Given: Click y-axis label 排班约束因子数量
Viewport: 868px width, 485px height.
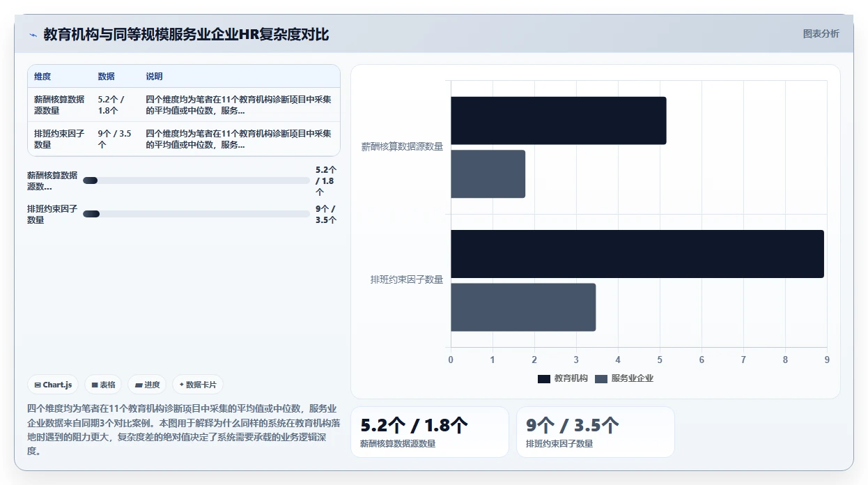Looking at the screenshot, I should [x=407, y=280].
